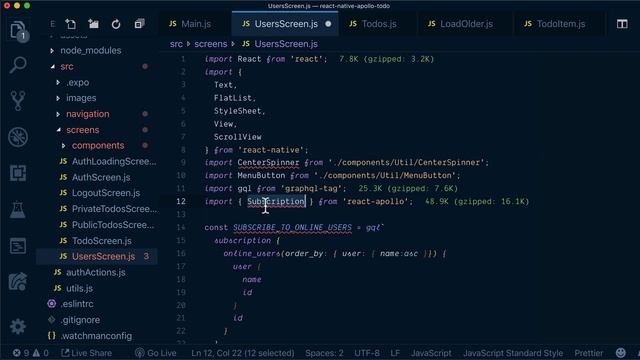
Task: Select UsersScreen.js in the explorer tree
Action: tap(97, 256)
